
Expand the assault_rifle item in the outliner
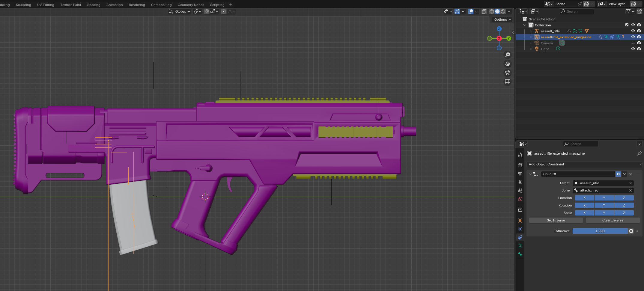(x=531, y=31)
